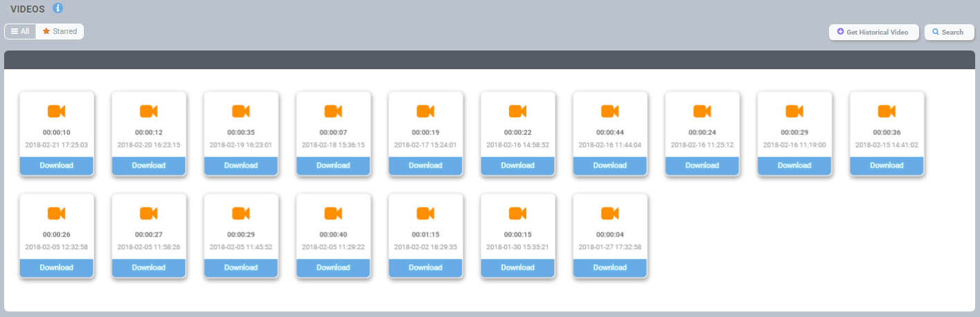Screen dimensions: 980x317
Task: Download the 2018-02-18 15:36:15 video
Action: tap(333, 165)
